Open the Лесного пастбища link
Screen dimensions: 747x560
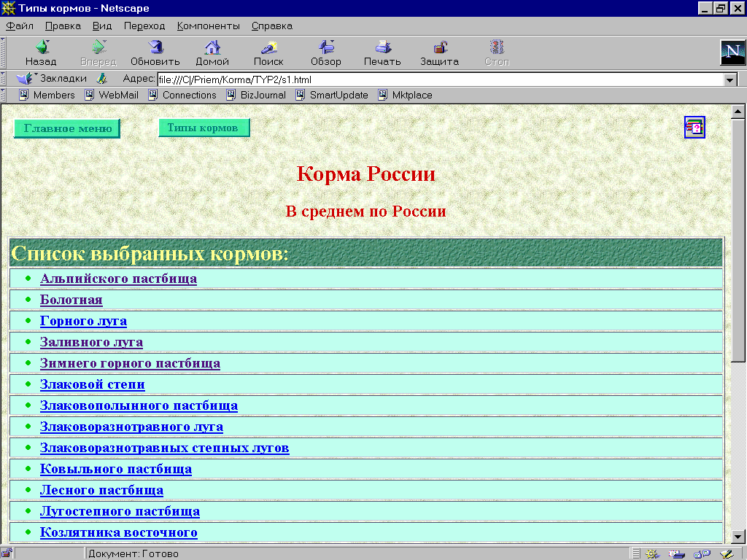[101, 490]
